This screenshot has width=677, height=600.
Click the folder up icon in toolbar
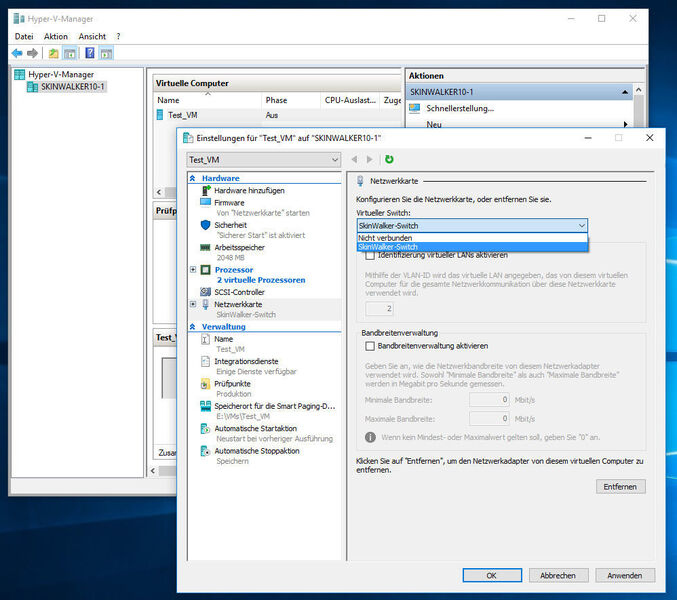pyautogui.click(x=54, y=54)
